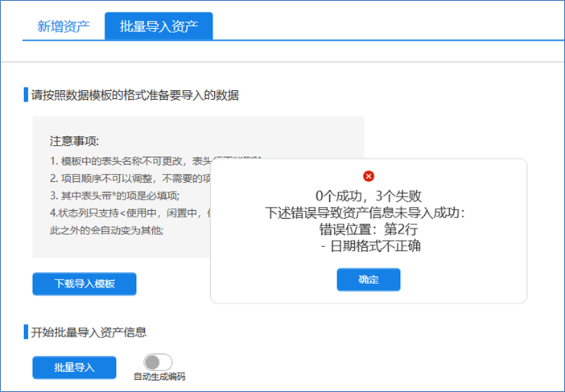Click the 注意事项 heading

(74, 141)
